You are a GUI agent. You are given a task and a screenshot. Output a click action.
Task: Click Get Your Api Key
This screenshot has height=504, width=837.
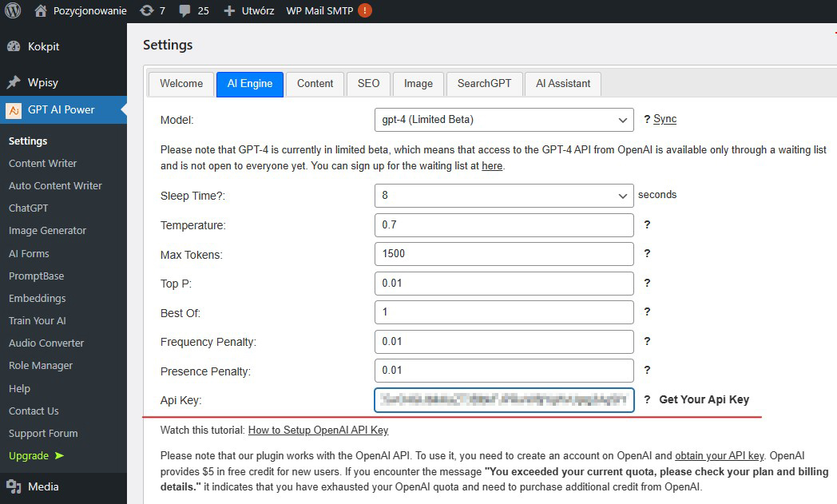click(x=704, y=399)
